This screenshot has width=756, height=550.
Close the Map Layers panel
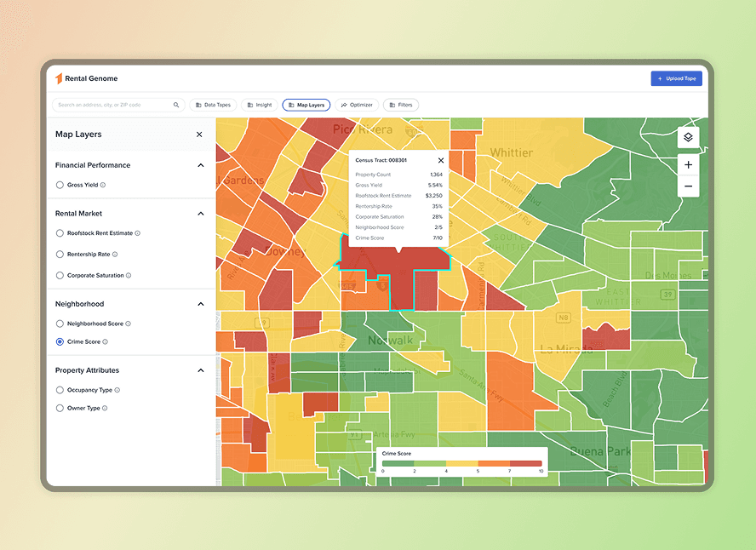click(199, 135)
